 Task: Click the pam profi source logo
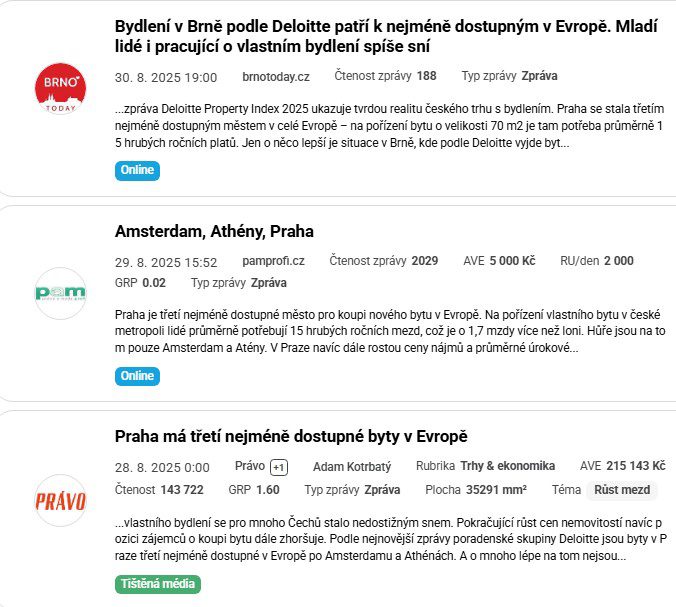(61, 294)
